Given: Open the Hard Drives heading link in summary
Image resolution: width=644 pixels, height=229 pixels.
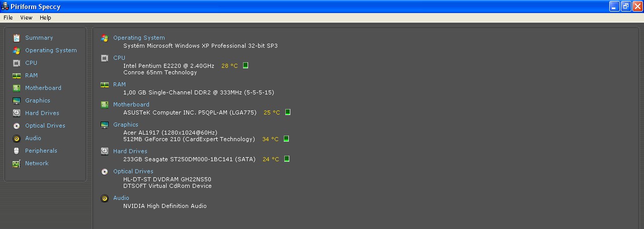Looking at the screenshot, I should [x=130, y=151].
